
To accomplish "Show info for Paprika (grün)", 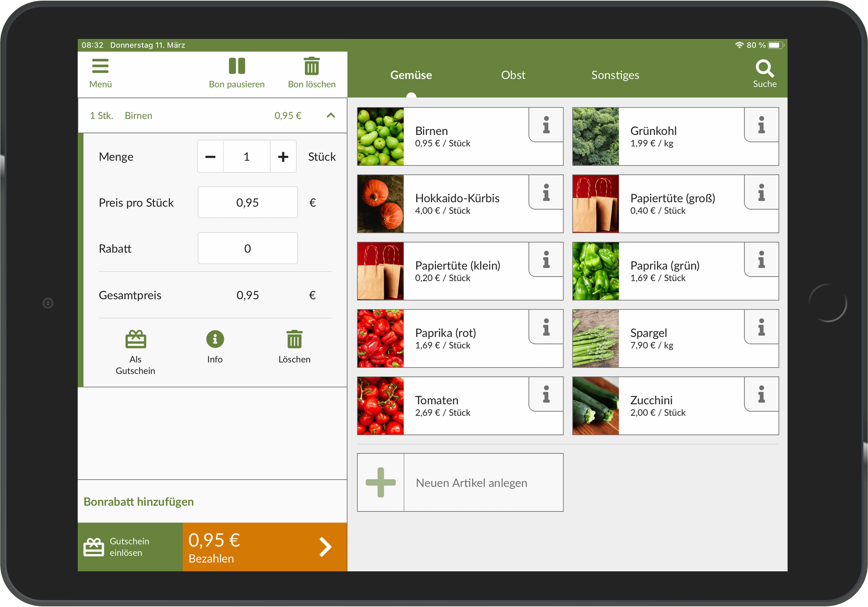I will pyautogui.click(x=761, y=259).
